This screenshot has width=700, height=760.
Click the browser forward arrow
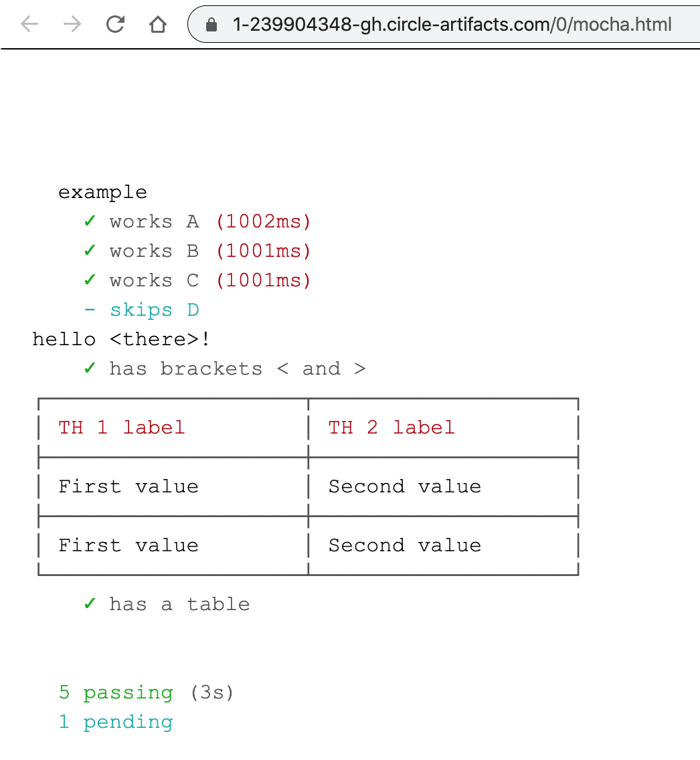coord(72,24)
